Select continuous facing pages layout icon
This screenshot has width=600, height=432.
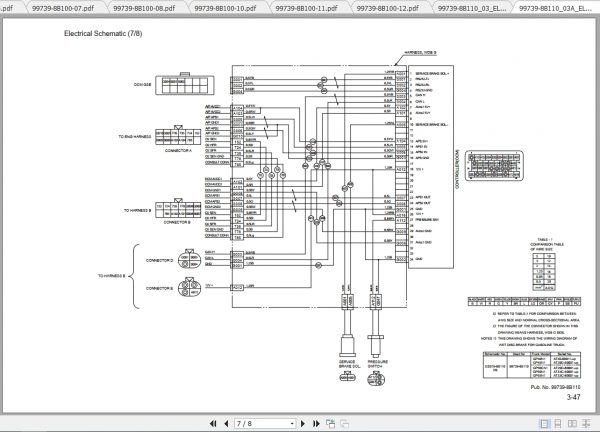[x=586, y=424]
